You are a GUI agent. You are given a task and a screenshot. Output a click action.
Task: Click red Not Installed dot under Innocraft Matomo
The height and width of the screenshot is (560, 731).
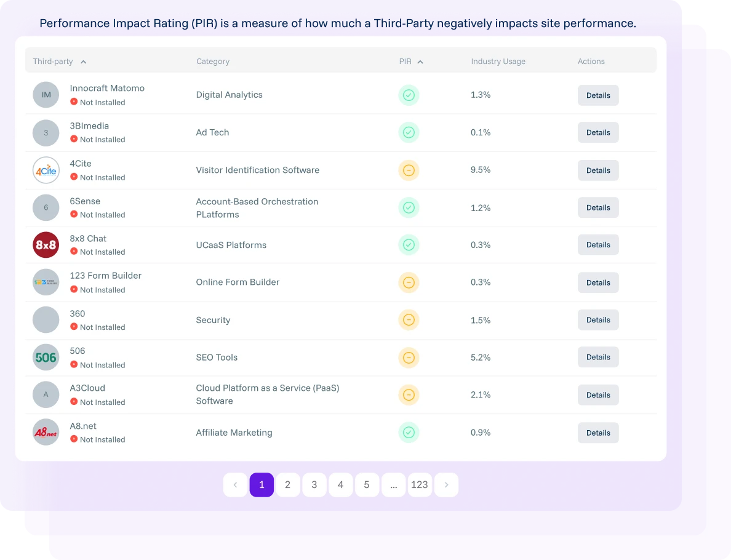74,102
